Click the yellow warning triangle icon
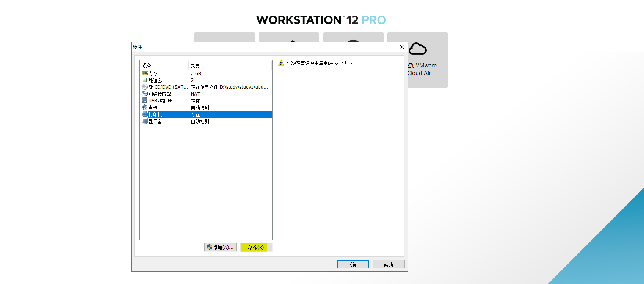 tap(281, 63)
